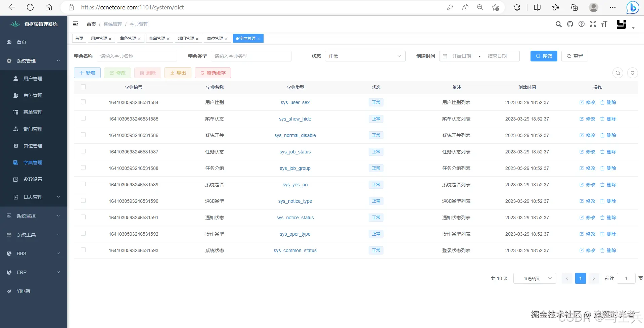Close the 用户管理 tab
Viewport: 644px width, 328px height.
pyautogui.click(x=110, y=39)
